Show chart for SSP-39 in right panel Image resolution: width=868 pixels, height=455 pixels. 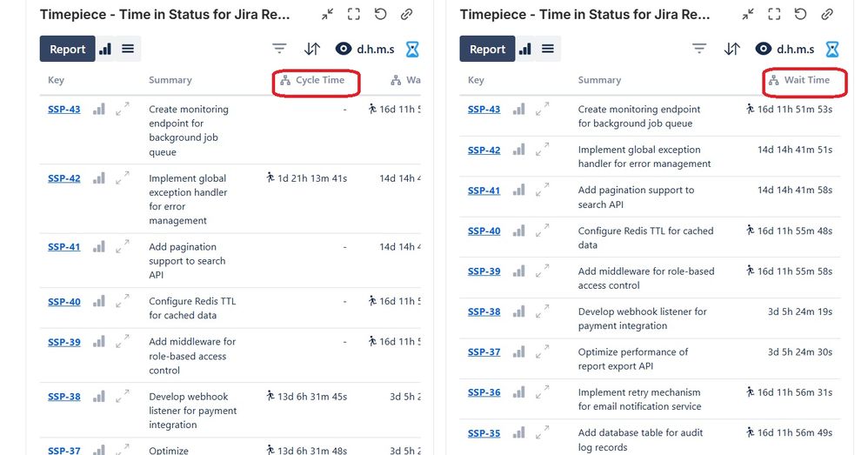518,271
